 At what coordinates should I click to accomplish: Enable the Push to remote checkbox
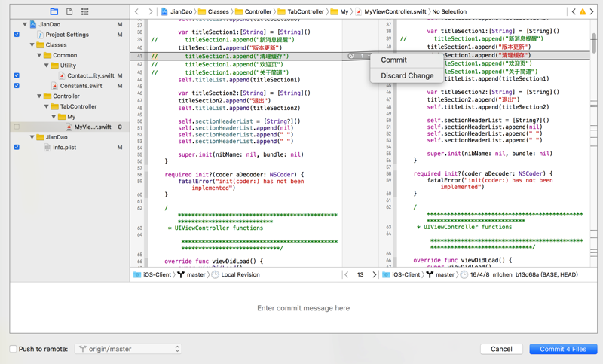click(x=13, y=349)
